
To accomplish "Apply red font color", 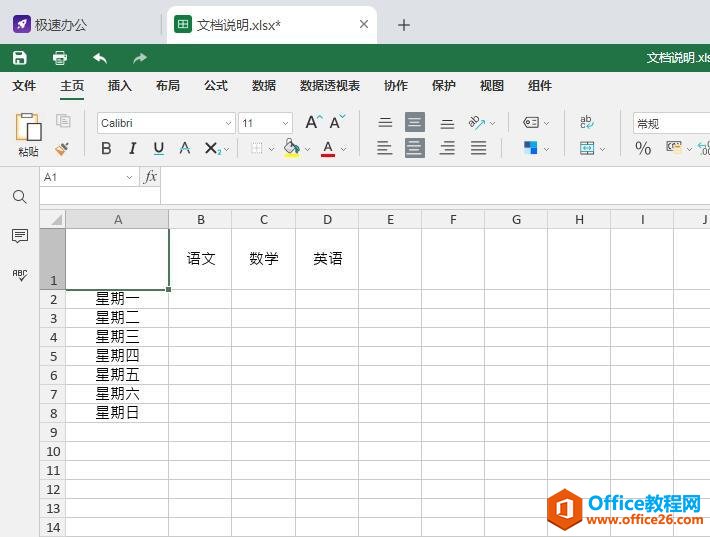I will (x=328, y=149).
